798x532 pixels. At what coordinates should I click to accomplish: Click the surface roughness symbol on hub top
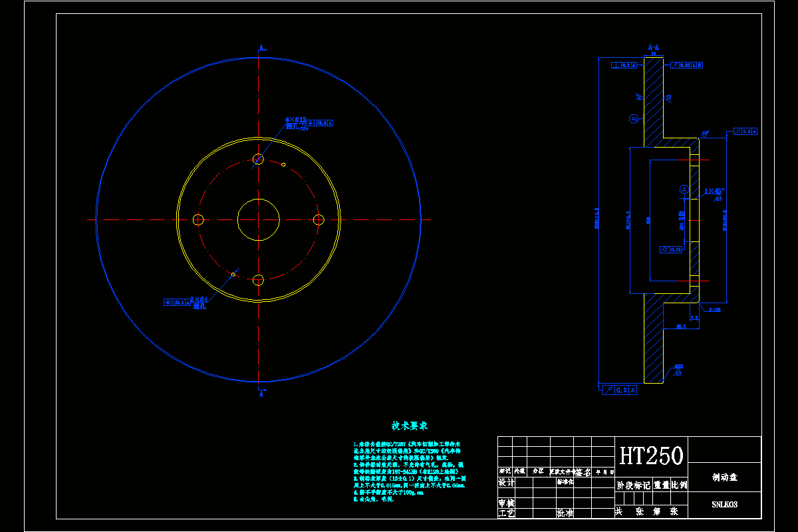pos(704,133)
